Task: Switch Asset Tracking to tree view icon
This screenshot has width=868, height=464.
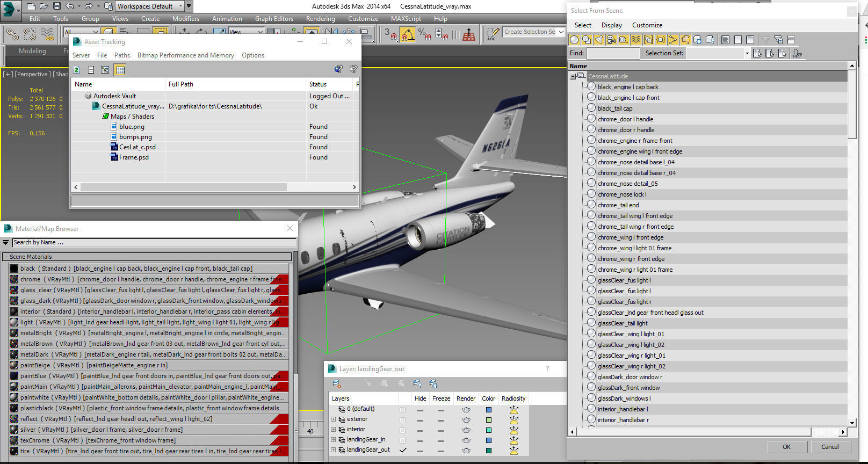Action: click(x=105, y=70)
